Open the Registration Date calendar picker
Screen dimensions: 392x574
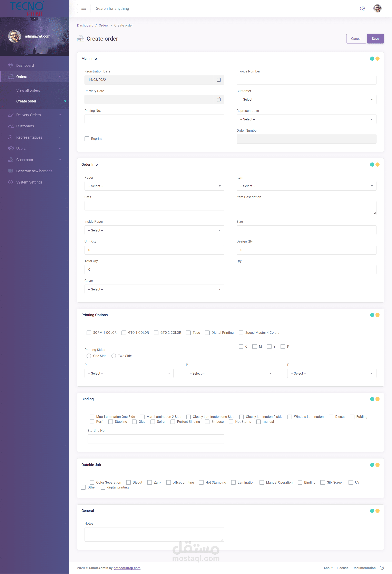tap(219, 80)
